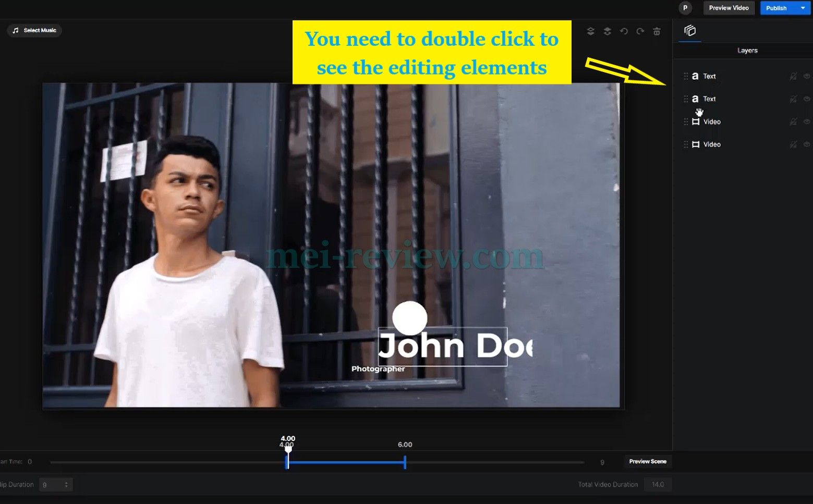Undo the last action
Image resolution: width=813 pixels, height=504 pixels.
pyautogui.click(x=624, y=31)
